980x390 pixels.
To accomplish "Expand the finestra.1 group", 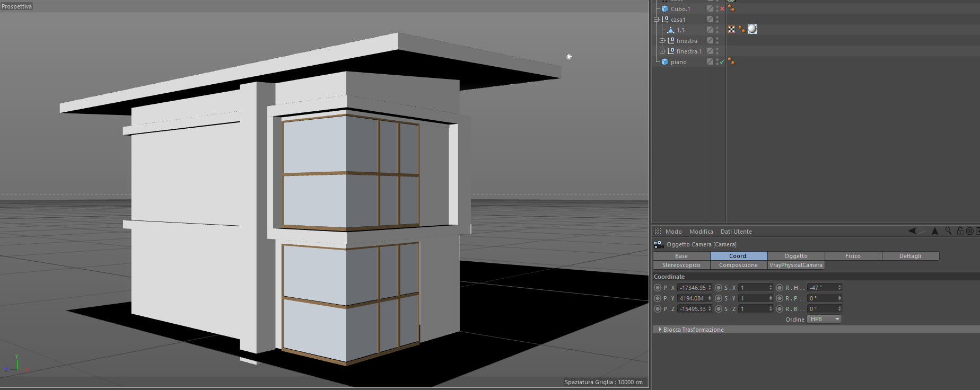I will [x=662, y=51].
